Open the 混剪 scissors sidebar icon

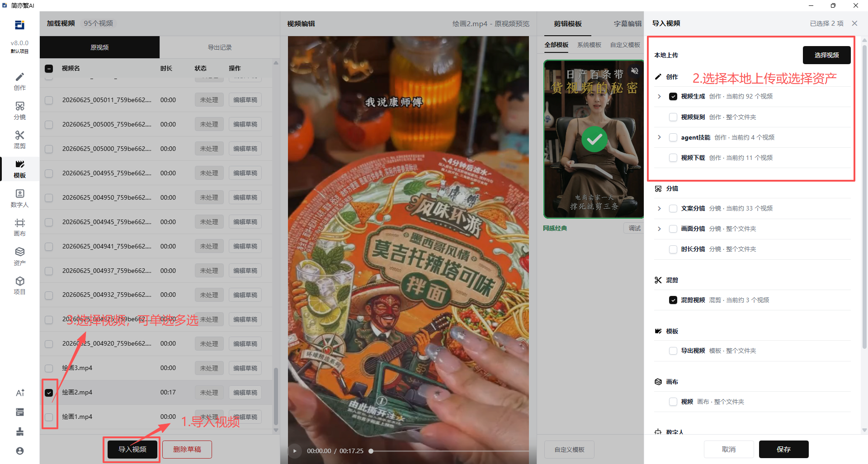coord(19,140)
